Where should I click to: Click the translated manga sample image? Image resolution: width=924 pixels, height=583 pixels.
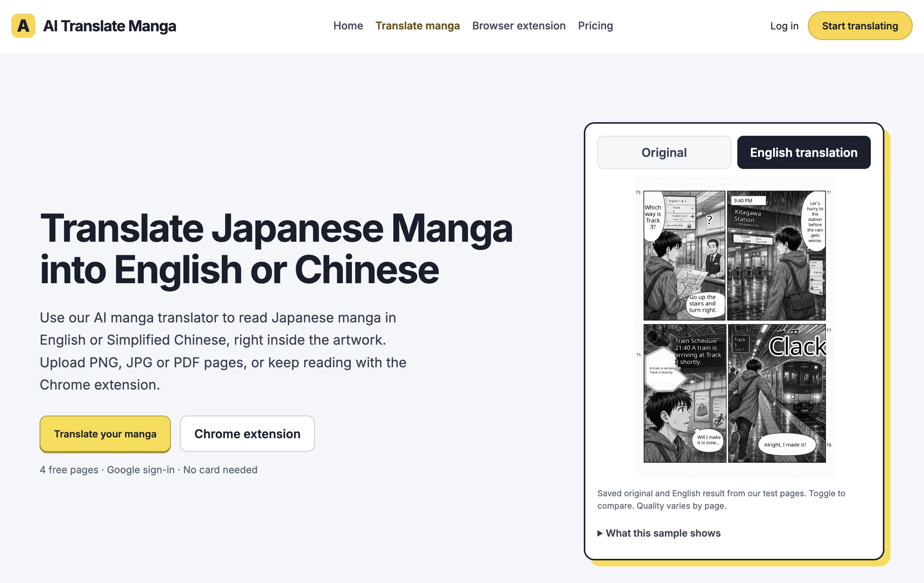click(734, 327)
